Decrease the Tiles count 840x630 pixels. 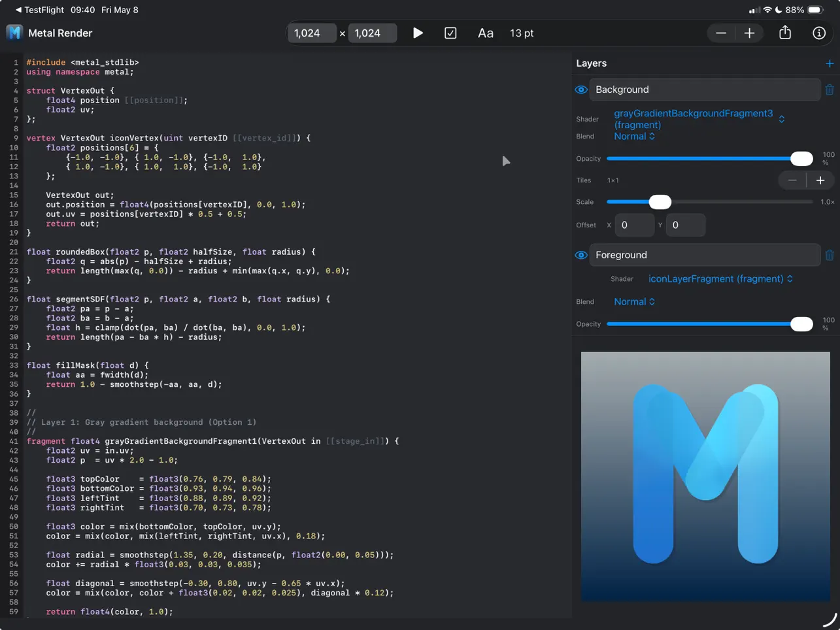click(792, 180)
